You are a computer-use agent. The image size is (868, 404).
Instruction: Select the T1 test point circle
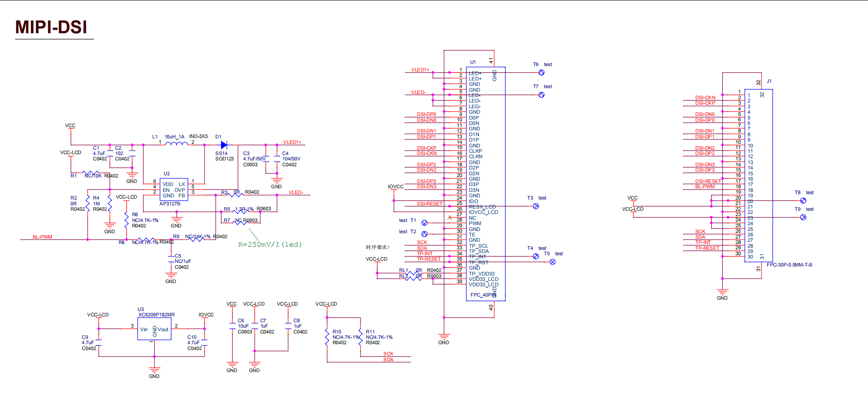click(424, 223)
